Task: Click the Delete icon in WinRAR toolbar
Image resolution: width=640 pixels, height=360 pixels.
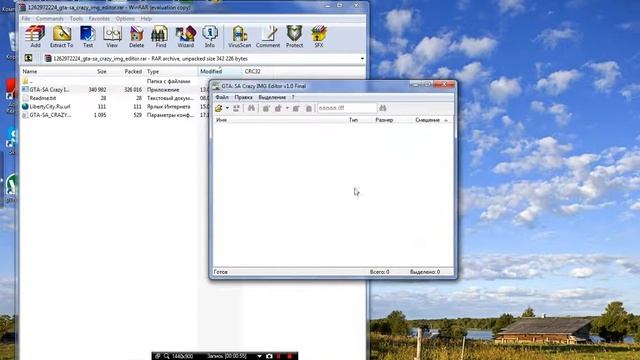Action: pyautogui.click(x=136, y=37)
